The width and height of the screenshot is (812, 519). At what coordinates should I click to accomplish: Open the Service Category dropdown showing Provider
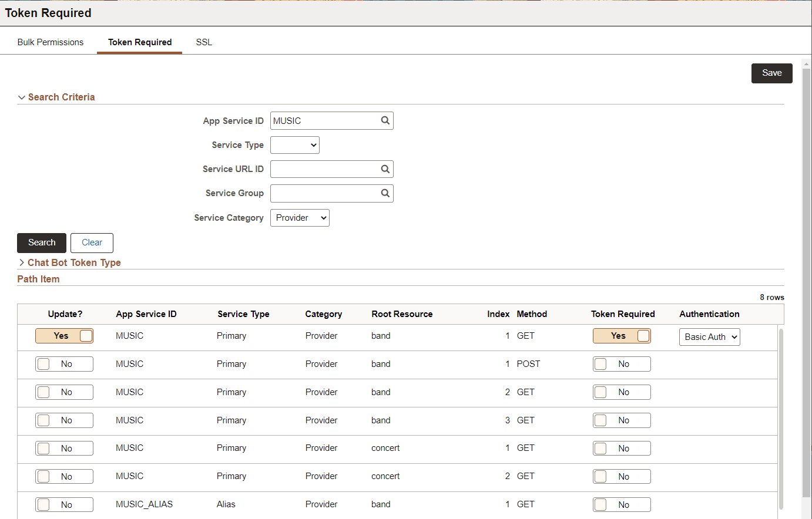pos(300,218)
